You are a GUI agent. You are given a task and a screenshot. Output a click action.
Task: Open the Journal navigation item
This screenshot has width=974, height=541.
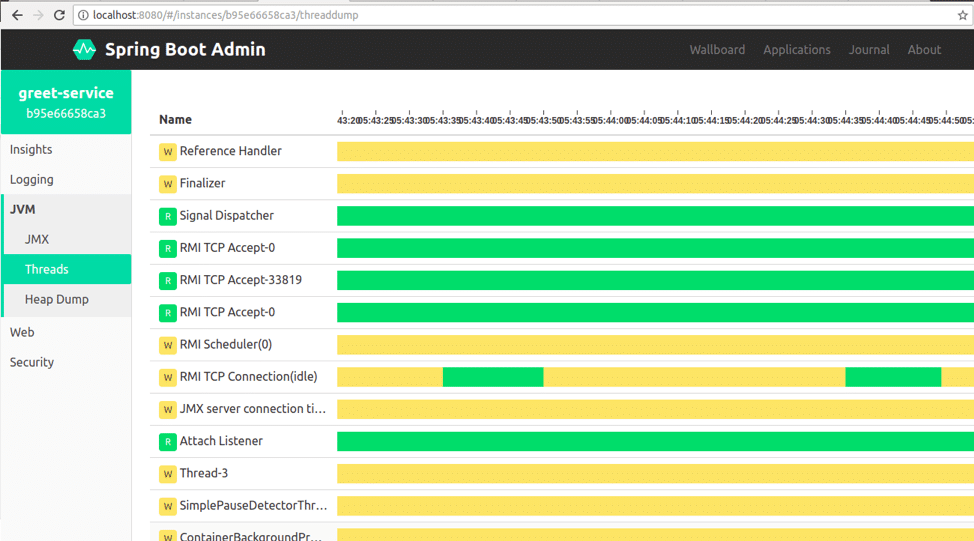(869, 50)
